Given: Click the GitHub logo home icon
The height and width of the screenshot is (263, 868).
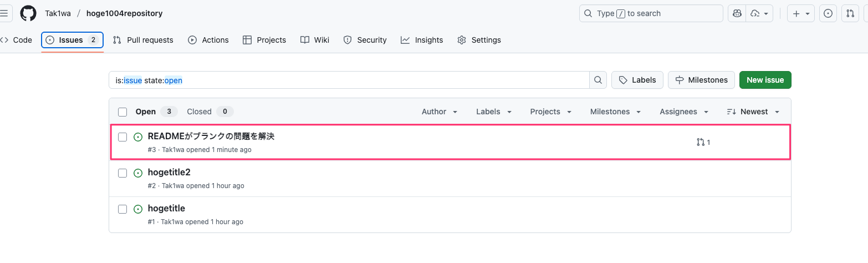Looking at the screenshot, I should click(28, 13).
